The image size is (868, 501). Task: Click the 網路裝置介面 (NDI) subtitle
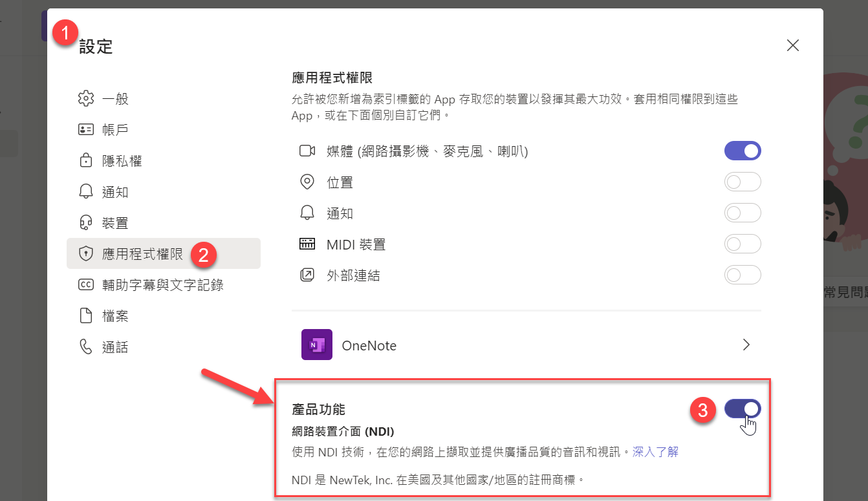[343, 431]
